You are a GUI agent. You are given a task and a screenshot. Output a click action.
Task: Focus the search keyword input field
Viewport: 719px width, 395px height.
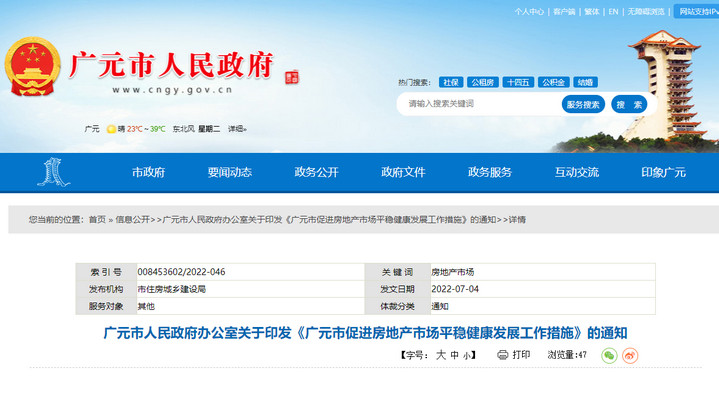[479, 104]
